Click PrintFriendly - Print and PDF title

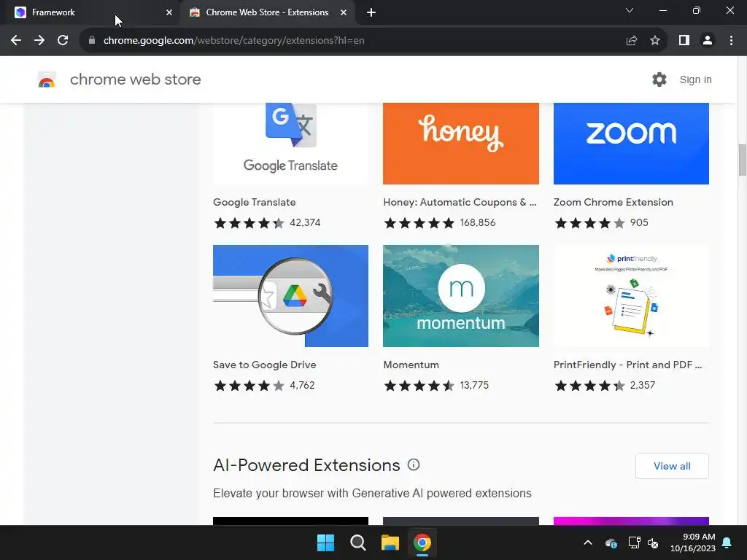(x=627, y=365)
